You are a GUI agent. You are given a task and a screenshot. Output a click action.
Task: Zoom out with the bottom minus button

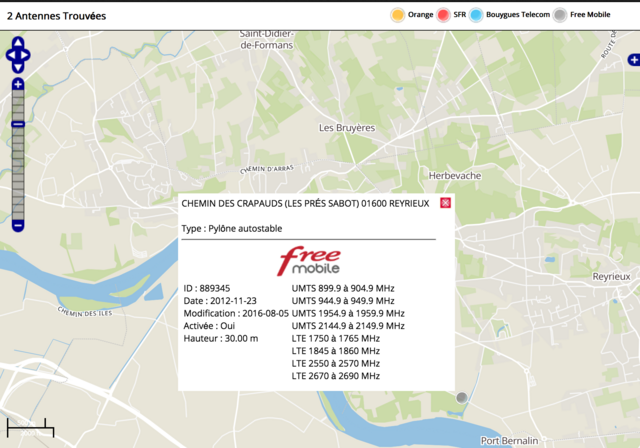coord(18,225)
